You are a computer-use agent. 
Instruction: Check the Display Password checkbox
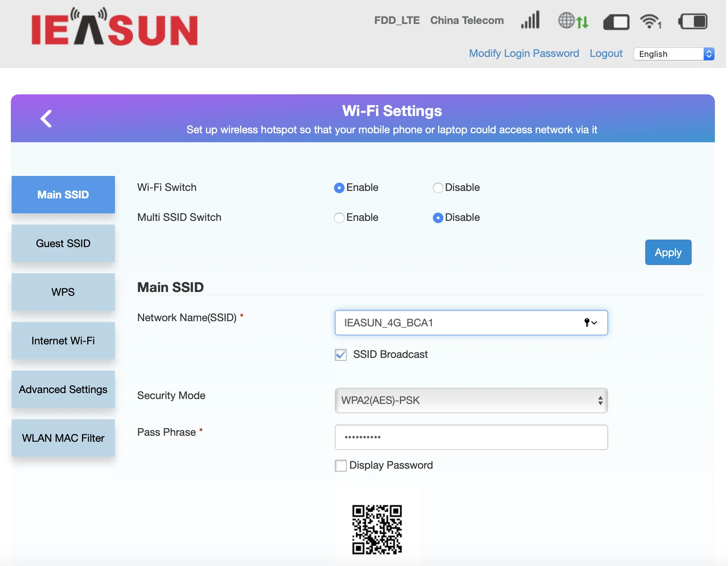(341, 465)
